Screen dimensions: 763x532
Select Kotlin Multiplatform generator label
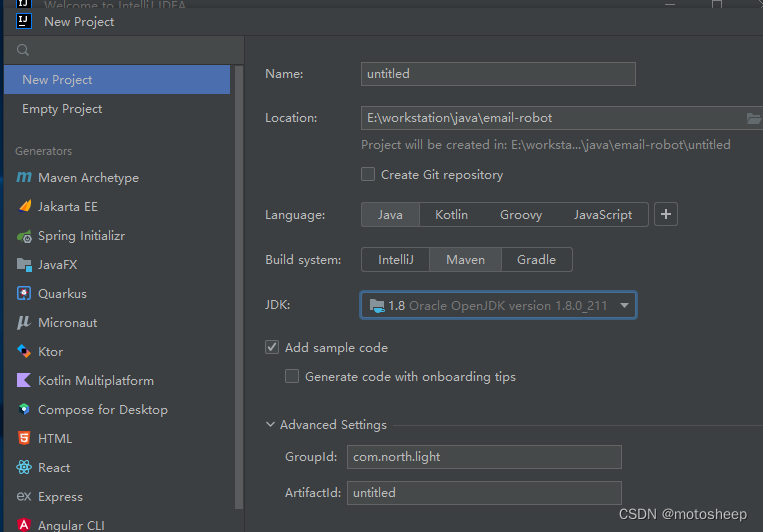pos(96,381)
